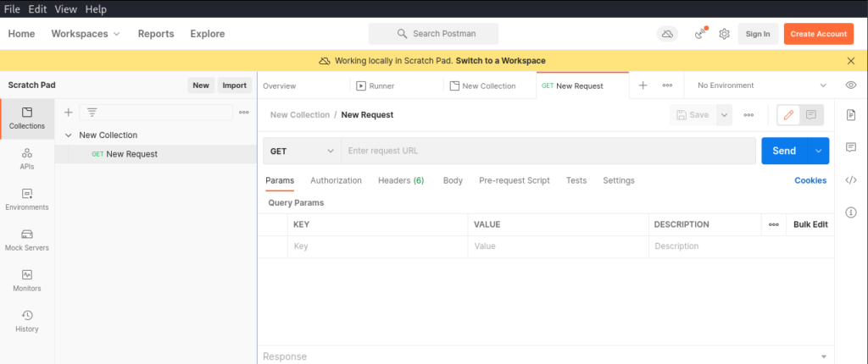This screenshot has width=868, height=364.
Task: Click environment quick look eye icon
Action: [851, 85]
